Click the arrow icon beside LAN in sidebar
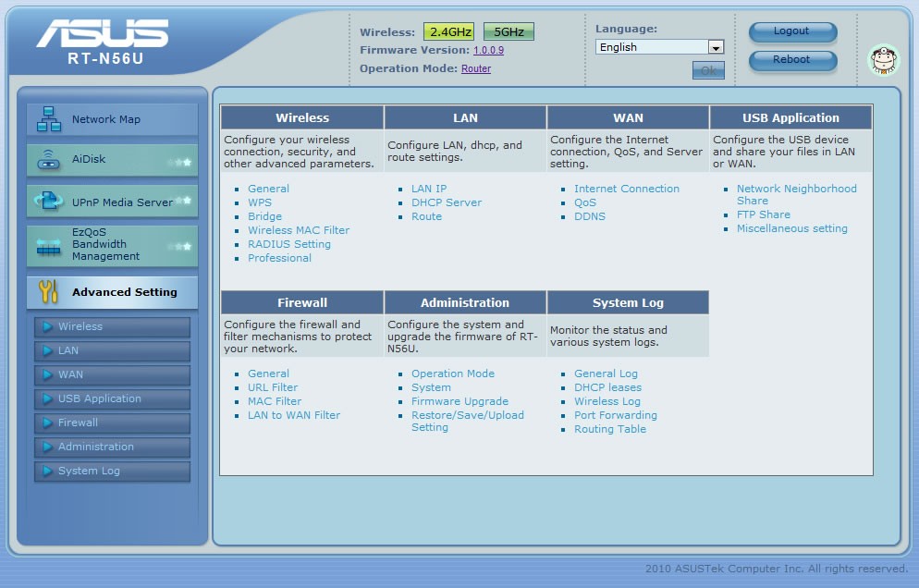 coord(47,350)
